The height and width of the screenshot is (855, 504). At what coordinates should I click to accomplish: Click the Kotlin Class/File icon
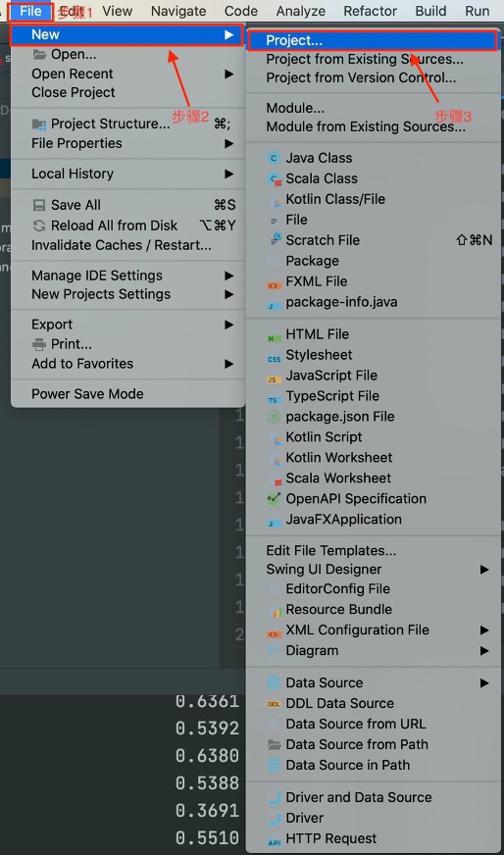[x=275, y=200]
